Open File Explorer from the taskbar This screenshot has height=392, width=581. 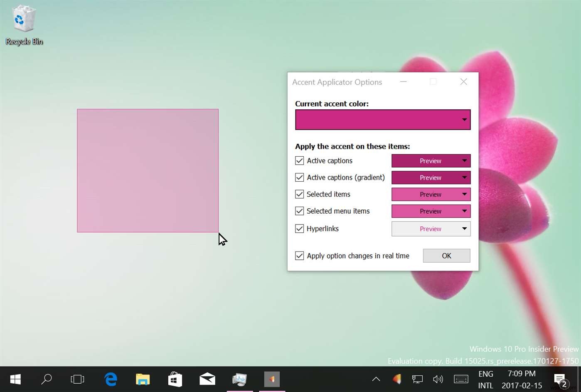click(143, 379)
